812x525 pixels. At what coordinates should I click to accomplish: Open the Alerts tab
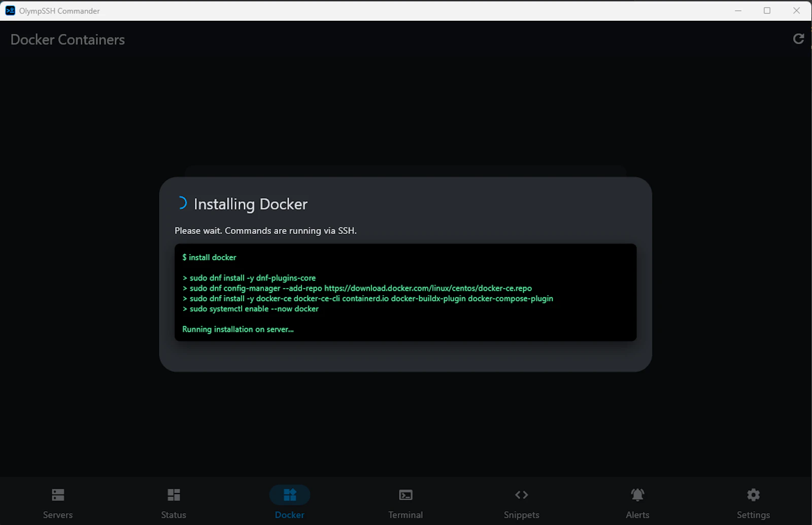coord(637,503)
